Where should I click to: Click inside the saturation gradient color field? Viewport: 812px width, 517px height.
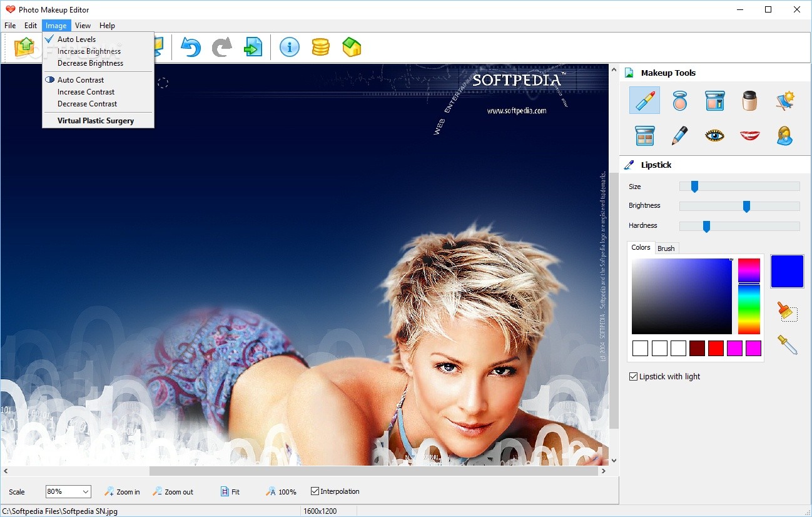point(681,296)
